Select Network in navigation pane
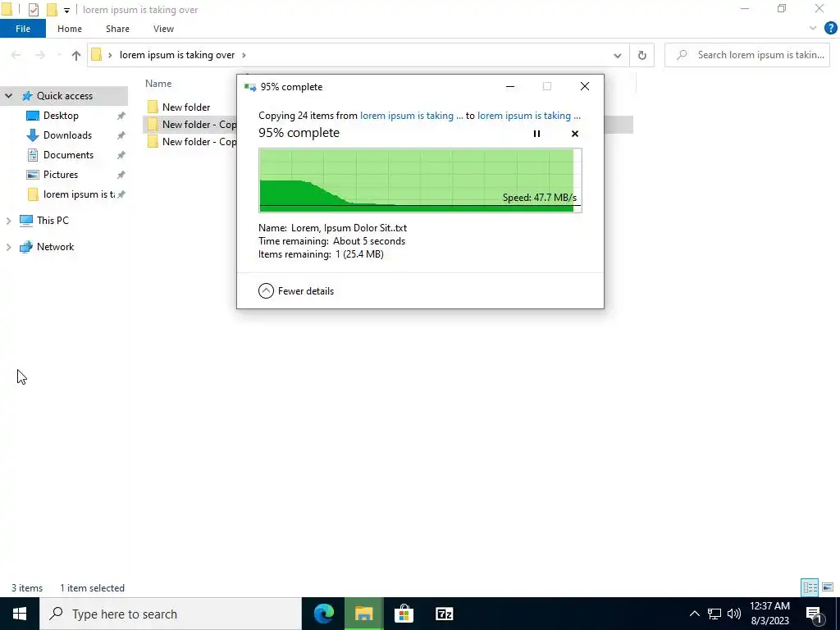Screen dimensions: 840x630 [55, 247]
